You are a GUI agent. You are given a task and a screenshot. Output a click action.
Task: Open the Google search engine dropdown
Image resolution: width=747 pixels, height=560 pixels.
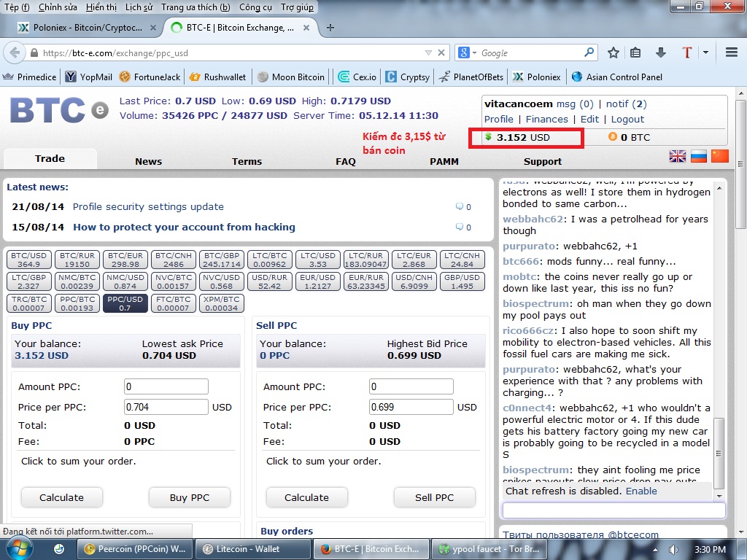pyautogui.click(x=468, y=52)
